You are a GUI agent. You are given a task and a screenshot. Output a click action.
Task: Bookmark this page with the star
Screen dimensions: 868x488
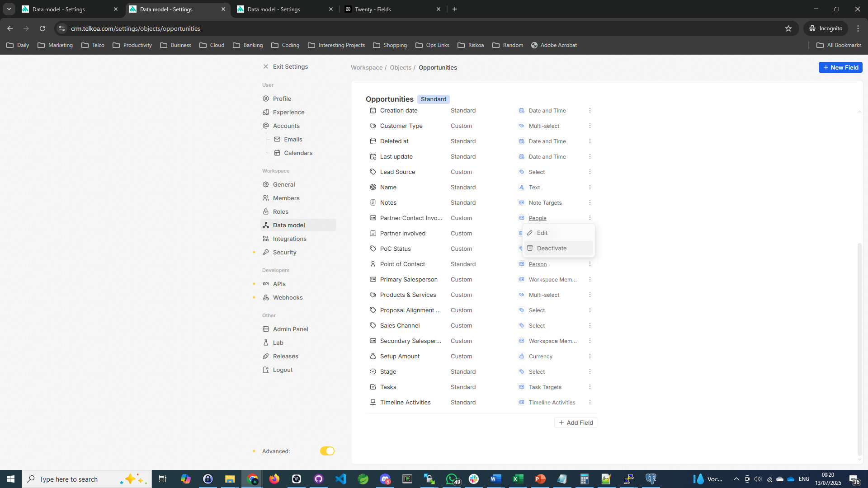[x=788, y=28]
